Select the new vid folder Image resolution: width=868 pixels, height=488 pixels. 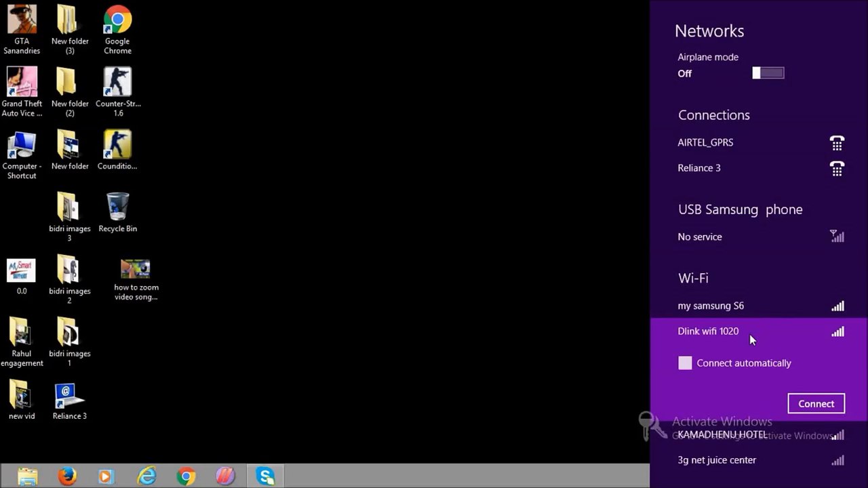pos(22,400)
